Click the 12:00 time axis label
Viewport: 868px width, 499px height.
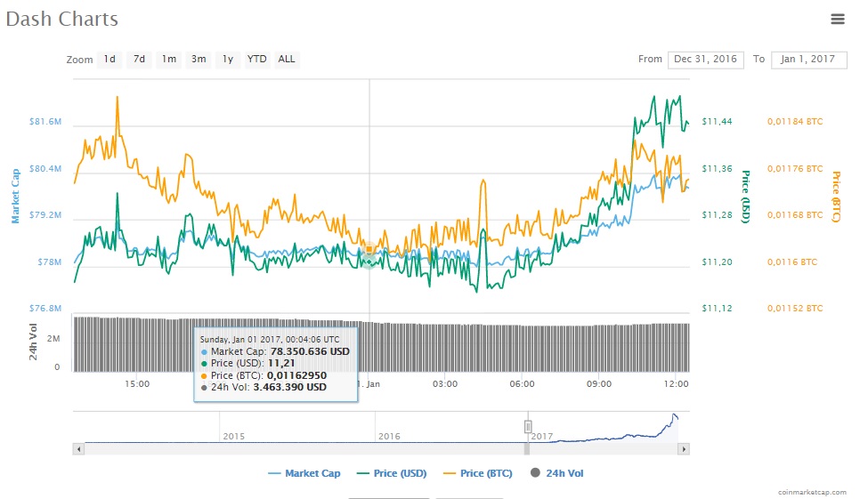tap(676, 383)
